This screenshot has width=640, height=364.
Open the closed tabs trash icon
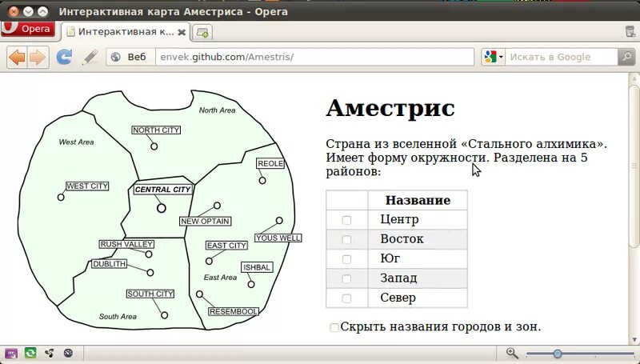630,31
